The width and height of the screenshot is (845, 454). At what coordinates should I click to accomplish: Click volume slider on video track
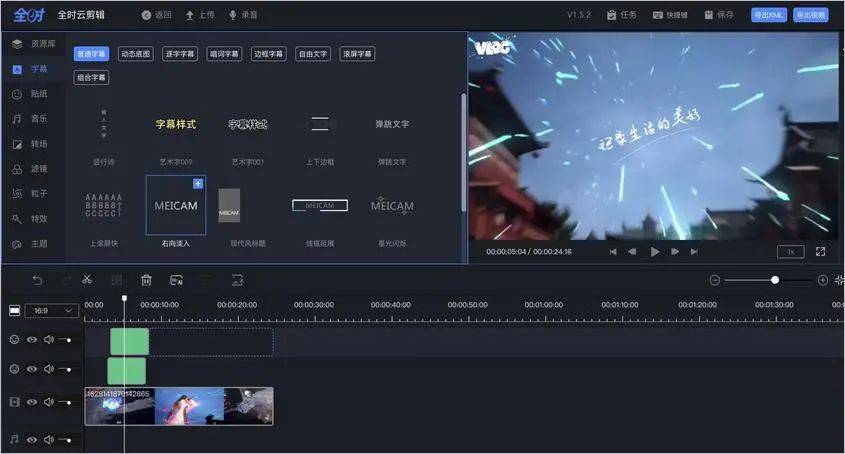click(x=65, y=402)
